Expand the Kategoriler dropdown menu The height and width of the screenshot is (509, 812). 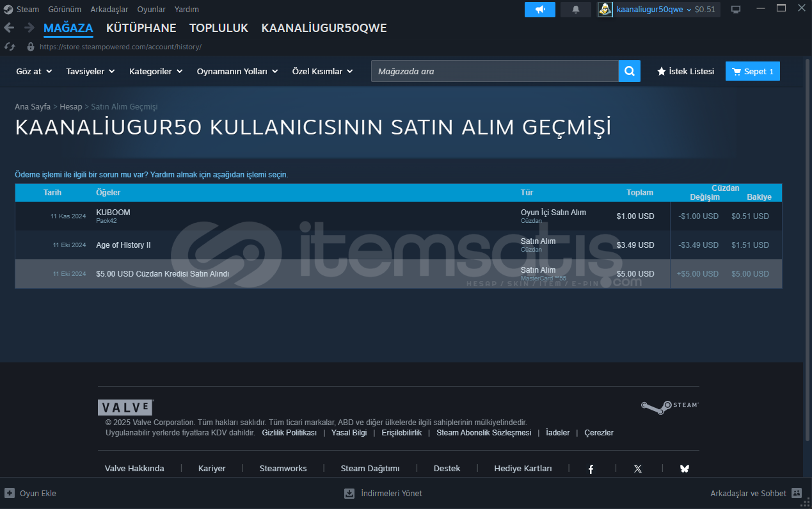[155, 71]
